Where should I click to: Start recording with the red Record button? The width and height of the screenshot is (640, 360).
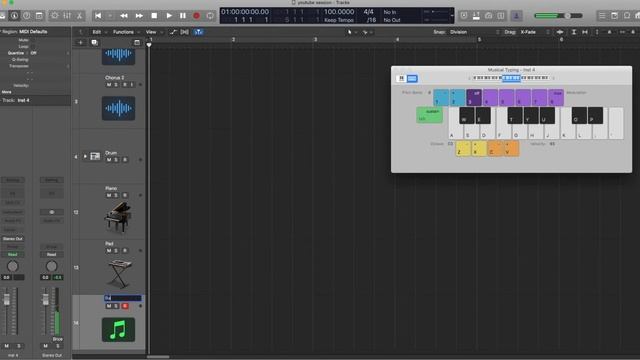click(x=196, y=16)
